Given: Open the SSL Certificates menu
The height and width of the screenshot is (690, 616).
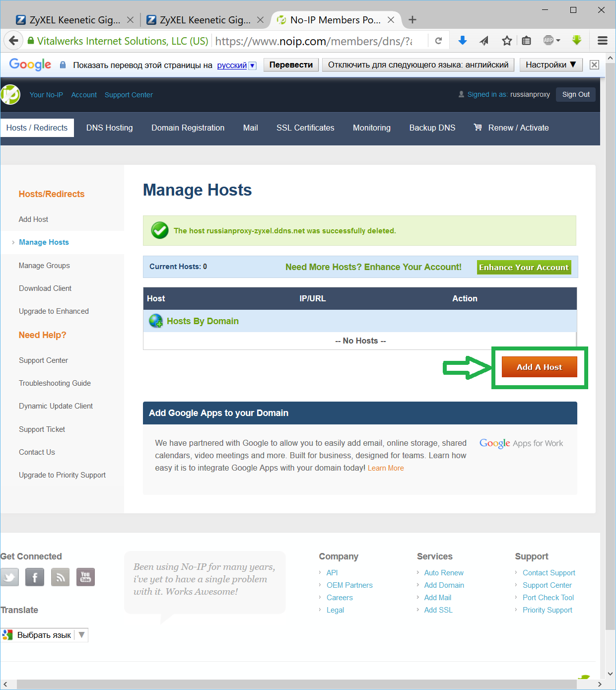Looking at the screenshot, I should pos(305,128).
